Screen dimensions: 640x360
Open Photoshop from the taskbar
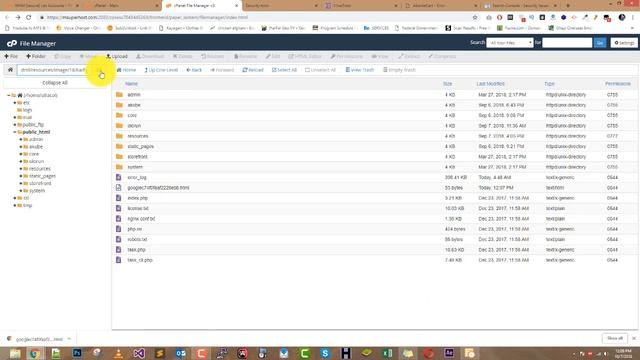coord(77,353)
